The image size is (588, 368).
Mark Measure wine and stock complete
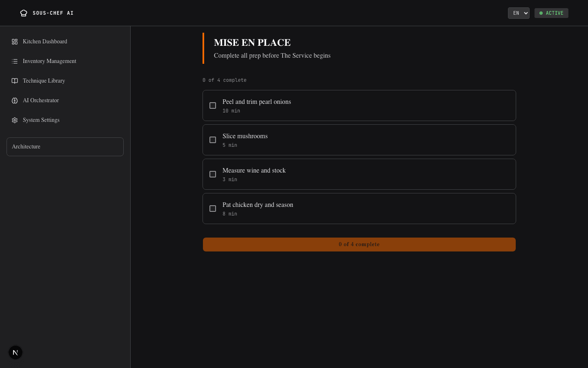click(213, 174)
